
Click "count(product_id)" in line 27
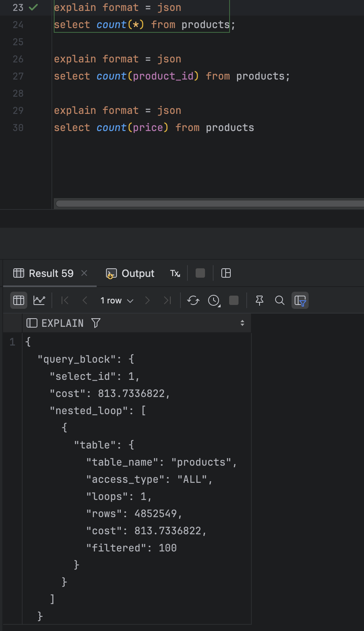tap(148, 76)
